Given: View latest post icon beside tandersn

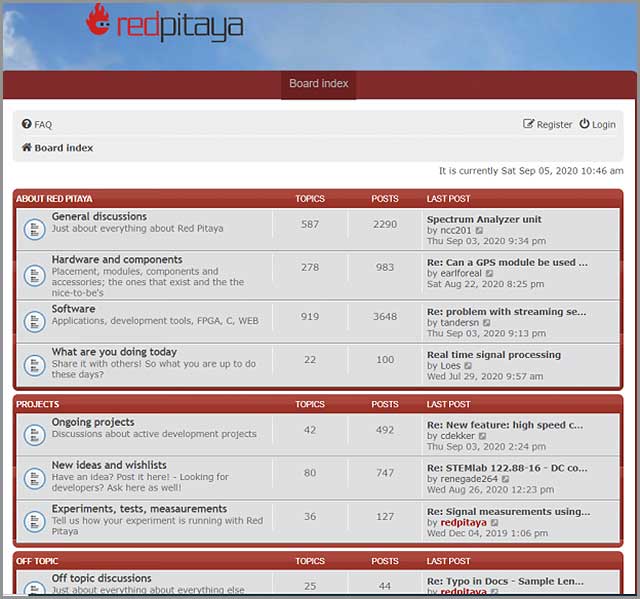Looking at the screenshot, I should [487, 323].
